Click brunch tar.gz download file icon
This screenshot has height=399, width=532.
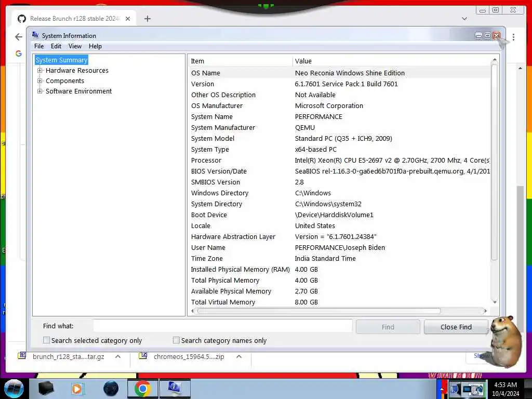[22, 356]
